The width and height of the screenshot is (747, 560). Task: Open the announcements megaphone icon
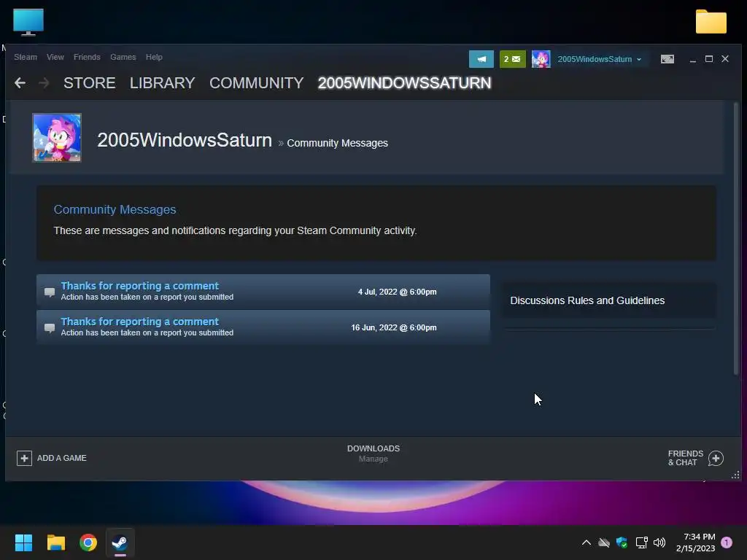(481, 59)
